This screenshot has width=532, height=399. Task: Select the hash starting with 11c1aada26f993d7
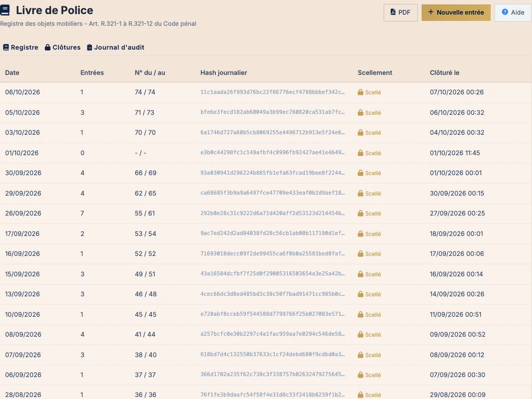coord(272,92)
